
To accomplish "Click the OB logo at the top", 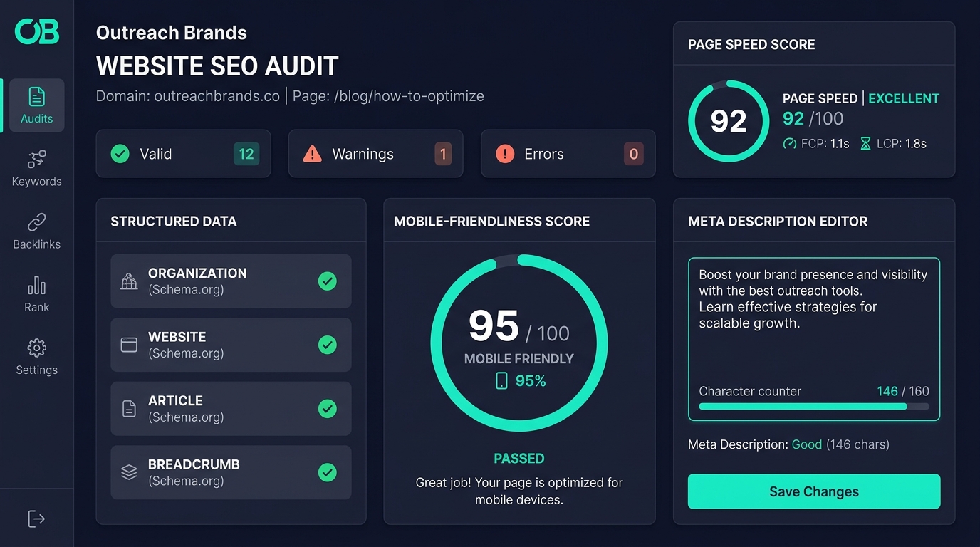I will tap(36, 31).
